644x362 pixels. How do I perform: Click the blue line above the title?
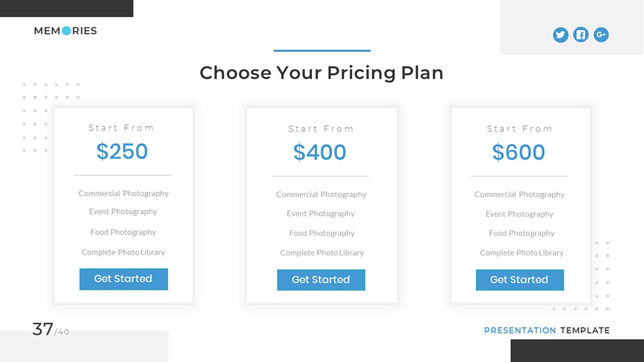(x=322, y=51)
